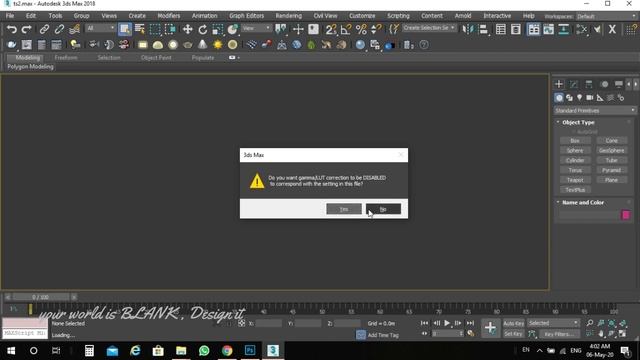
Task: Toggle Auto Key mode
Action: point(513,323)
